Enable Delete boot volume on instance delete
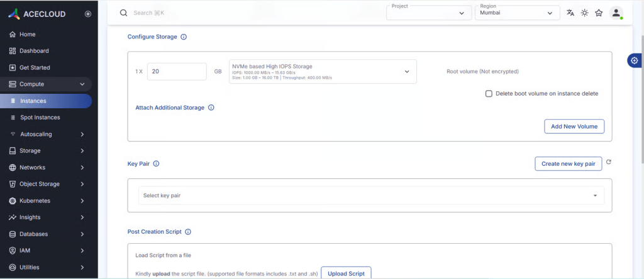 point(489,94)
